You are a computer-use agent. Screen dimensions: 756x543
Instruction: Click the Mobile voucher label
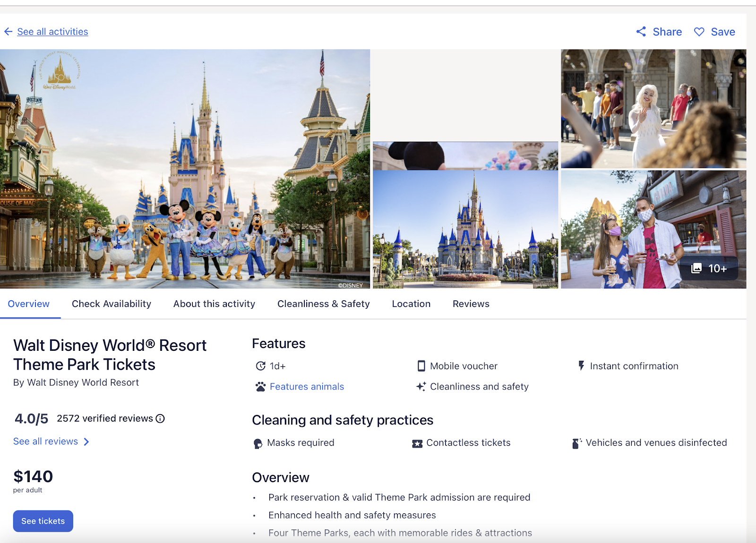click(464, 366)
